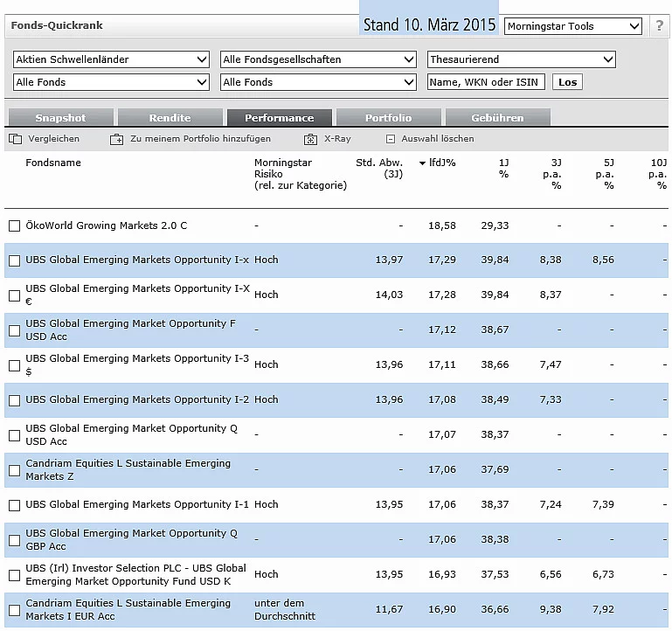Select Candriam Sustainable Emerging Markets Z checkbox
Image resolution: width=672 pixels, height=631 pixels.
point(14,470)
